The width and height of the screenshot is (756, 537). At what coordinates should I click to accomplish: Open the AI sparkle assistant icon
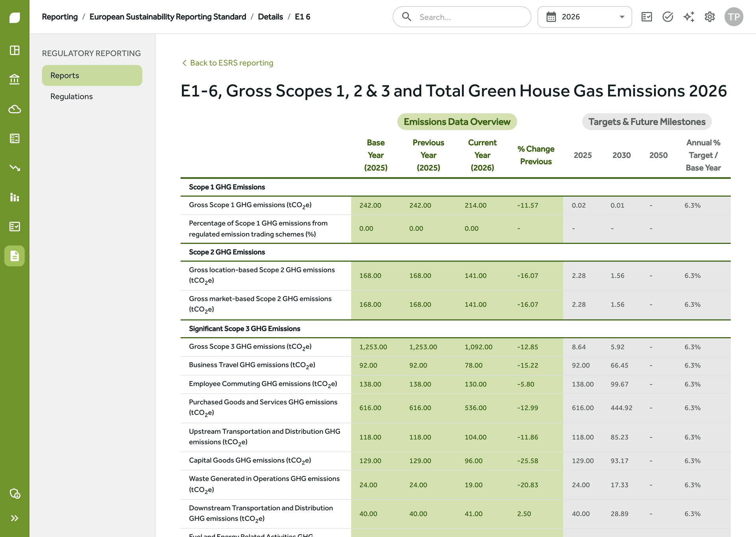click(x=689, y=17)
